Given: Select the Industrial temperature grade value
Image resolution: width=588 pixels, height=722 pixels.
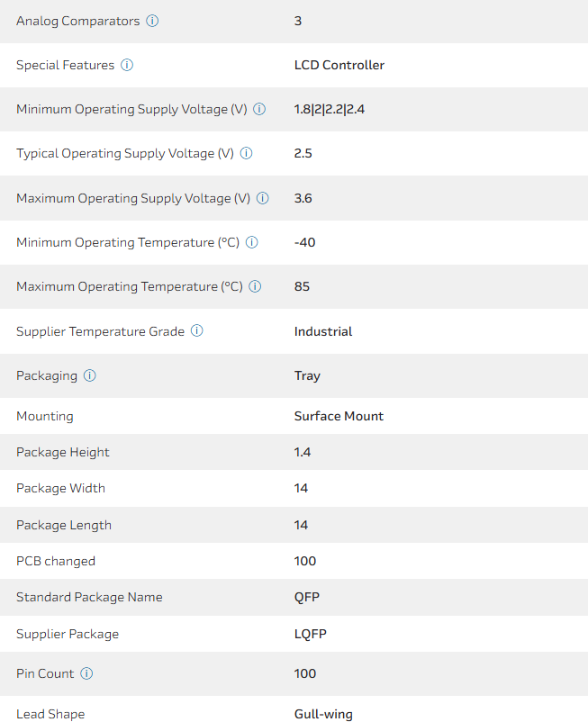Looking at the screenshot, I should coord(322,331).
